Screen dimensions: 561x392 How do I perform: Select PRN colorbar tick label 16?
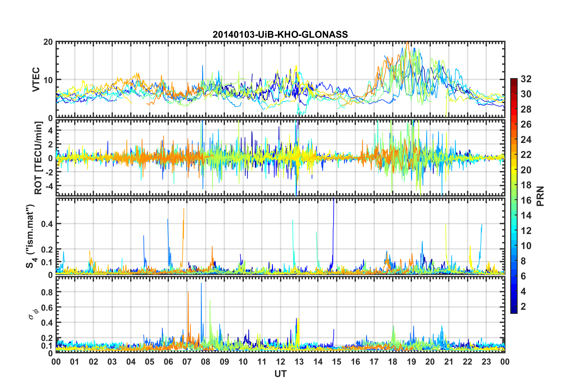(526, 200)
